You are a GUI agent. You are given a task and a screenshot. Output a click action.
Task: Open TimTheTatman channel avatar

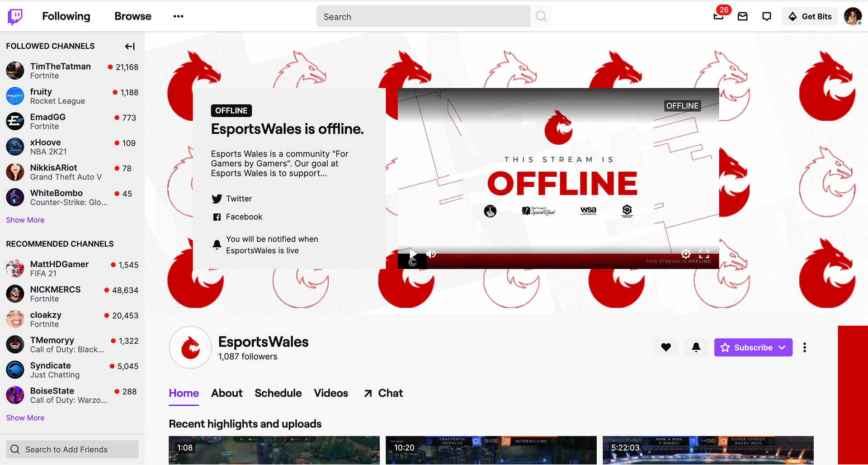[15, 71]
